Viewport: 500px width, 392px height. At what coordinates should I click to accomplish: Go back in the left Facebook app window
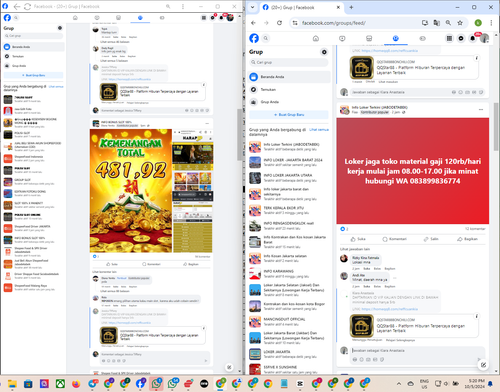pos(17,7)
